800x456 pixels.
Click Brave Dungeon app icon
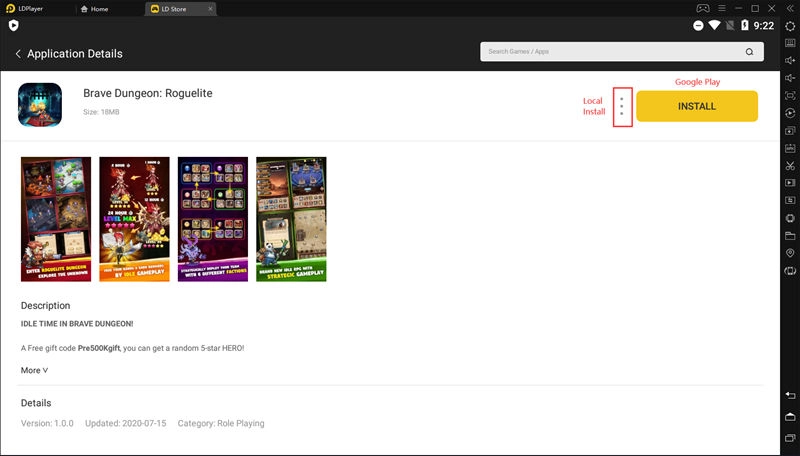[40, 105]
